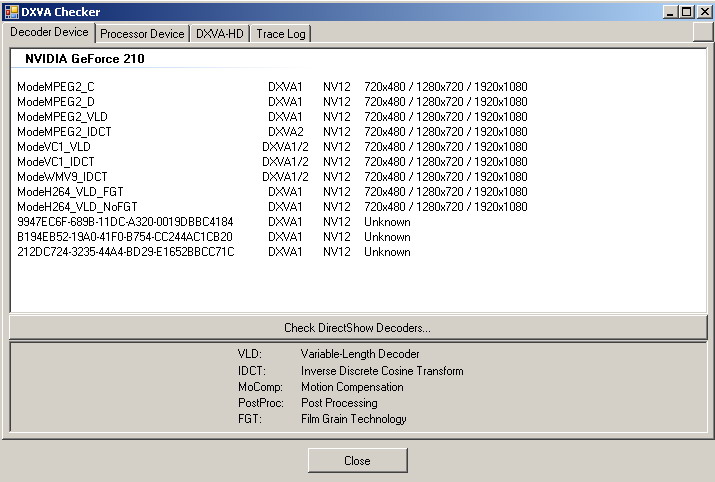The height and width of the screenshot is (482, 715).
Task: Click Post Processing legend text
Action: click(339, 403)
